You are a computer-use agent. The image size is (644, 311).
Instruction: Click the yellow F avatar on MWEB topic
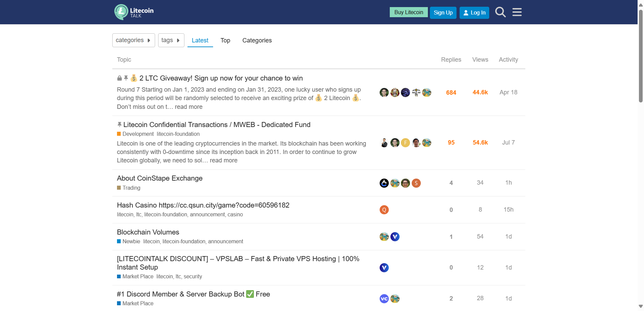405,143
